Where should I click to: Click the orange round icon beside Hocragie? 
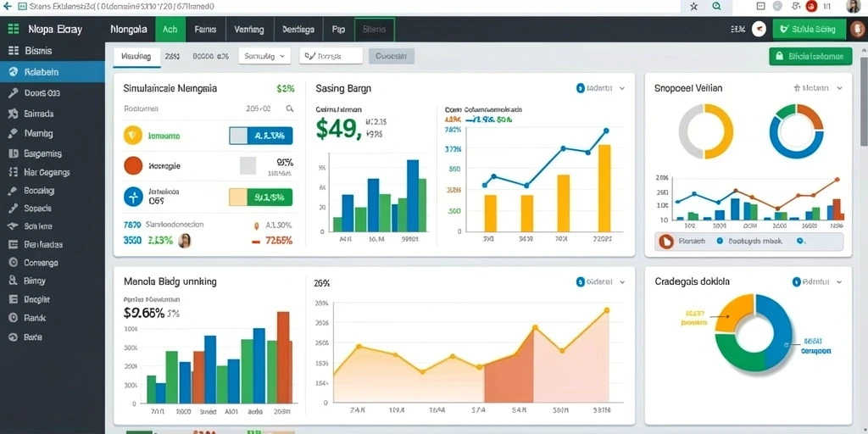(133, 165)
